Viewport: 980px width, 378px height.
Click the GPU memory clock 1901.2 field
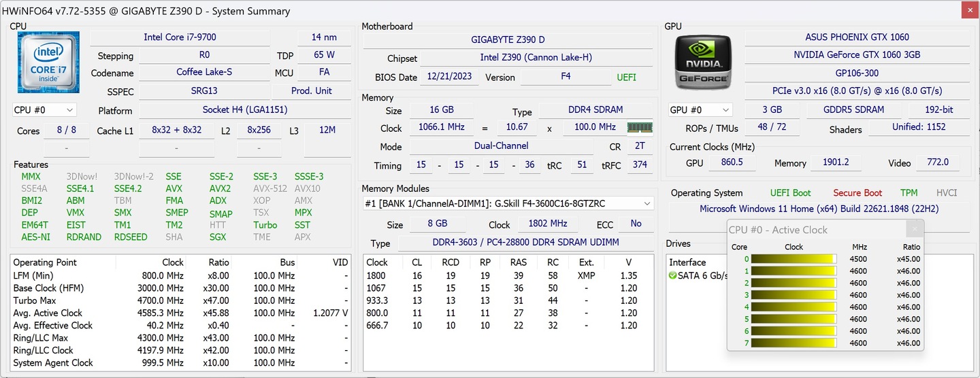(x=836, y=162)
